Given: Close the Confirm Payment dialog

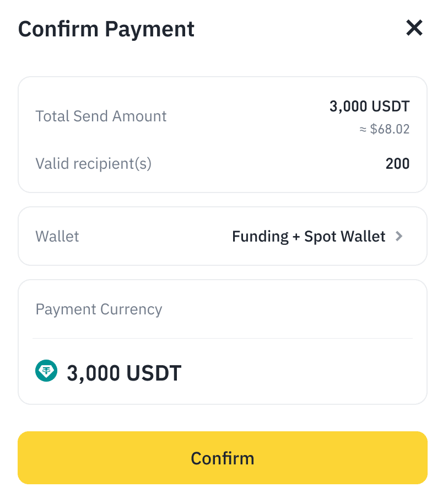Looking at the screenshot, I should 414,28.
